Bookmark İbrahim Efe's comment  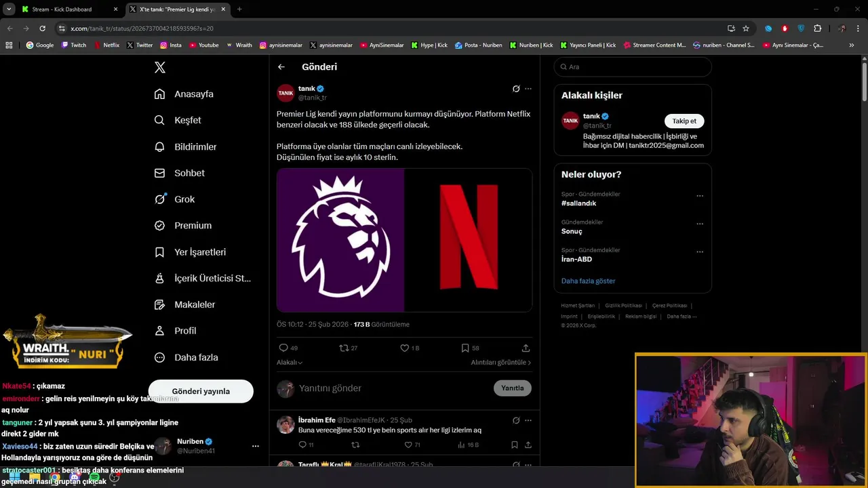tap(515, 445)
